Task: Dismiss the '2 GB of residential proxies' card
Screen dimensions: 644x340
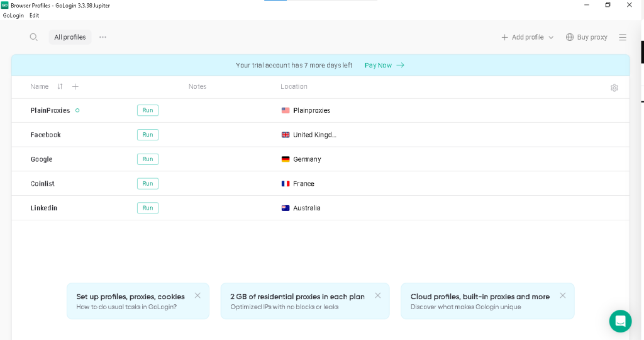Action: 378,295
